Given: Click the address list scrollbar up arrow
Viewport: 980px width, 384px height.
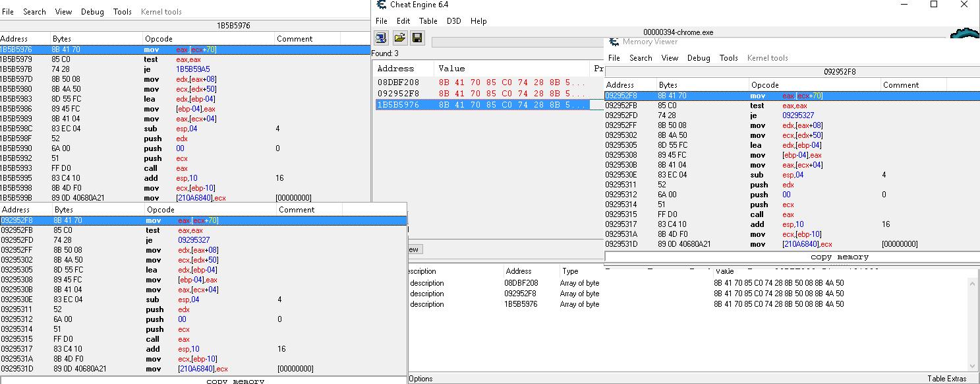Looking at the screenshot, I should [973, 282].
